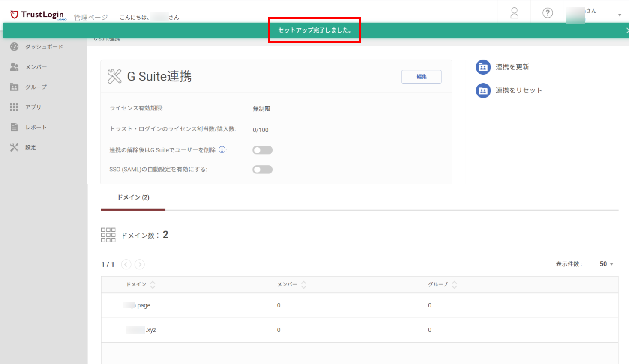Toggle delete users in G Suite after unlinking
Image resolution: width=629 pixels, height=364 pixels.
click(262, 150)
